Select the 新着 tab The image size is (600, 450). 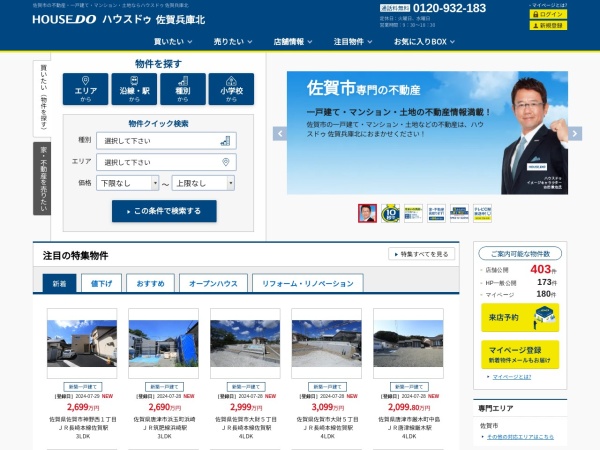pos(59,284)
